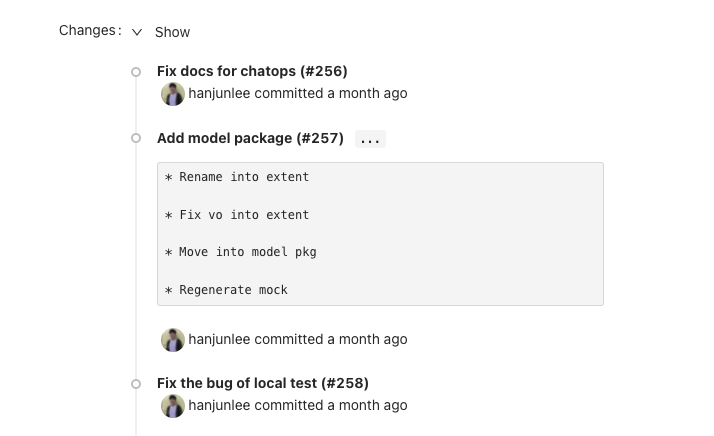Image resolution: width=714 pixels, height=436 pixels.
Task: Toggle the ellipsis button beside Add model package
Action: (370, 139)
